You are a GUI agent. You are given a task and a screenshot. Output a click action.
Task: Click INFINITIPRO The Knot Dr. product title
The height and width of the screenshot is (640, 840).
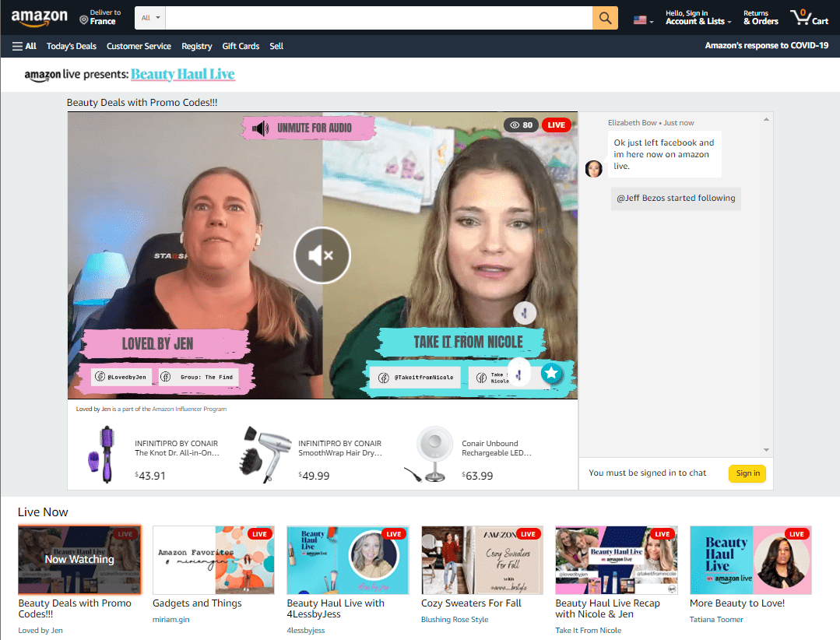coord(177,448)
